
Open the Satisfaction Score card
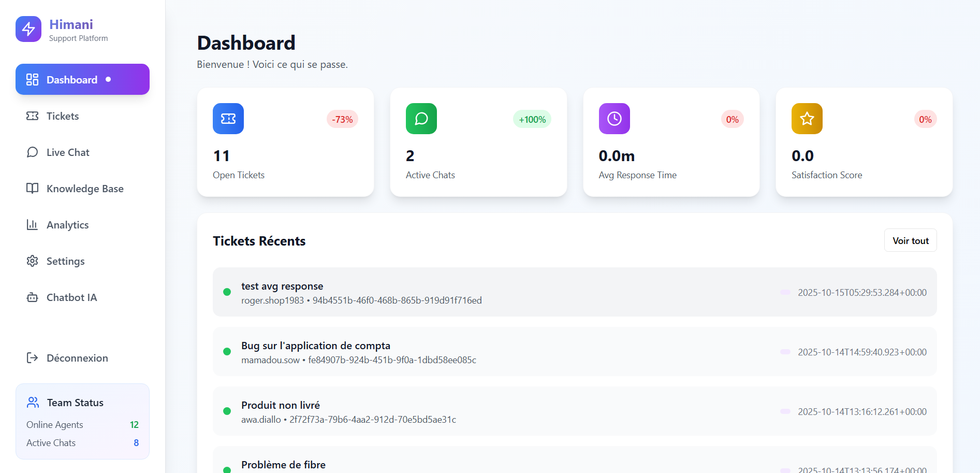(864, 142)
